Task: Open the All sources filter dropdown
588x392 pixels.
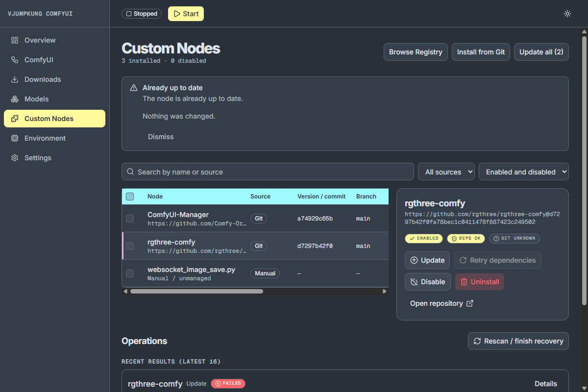Action: pos(446,172)
